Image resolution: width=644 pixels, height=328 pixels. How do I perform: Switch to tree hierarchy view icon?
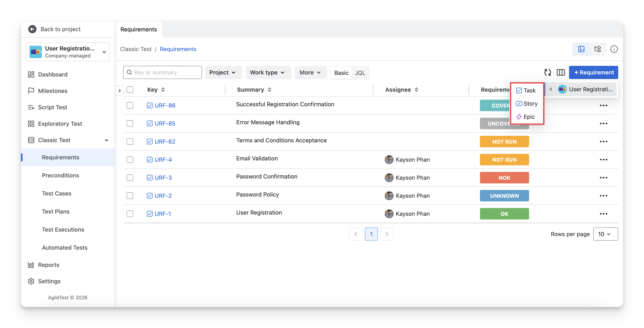(598, 49)
